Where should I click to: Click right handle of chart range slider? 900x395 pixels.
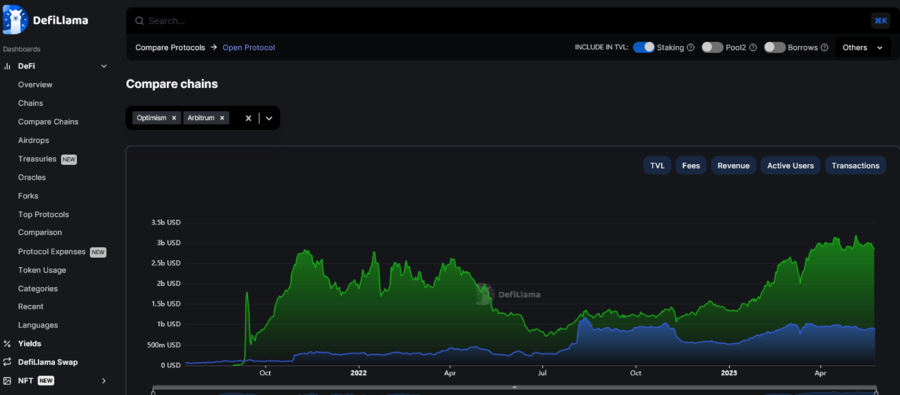pos(875,392)
